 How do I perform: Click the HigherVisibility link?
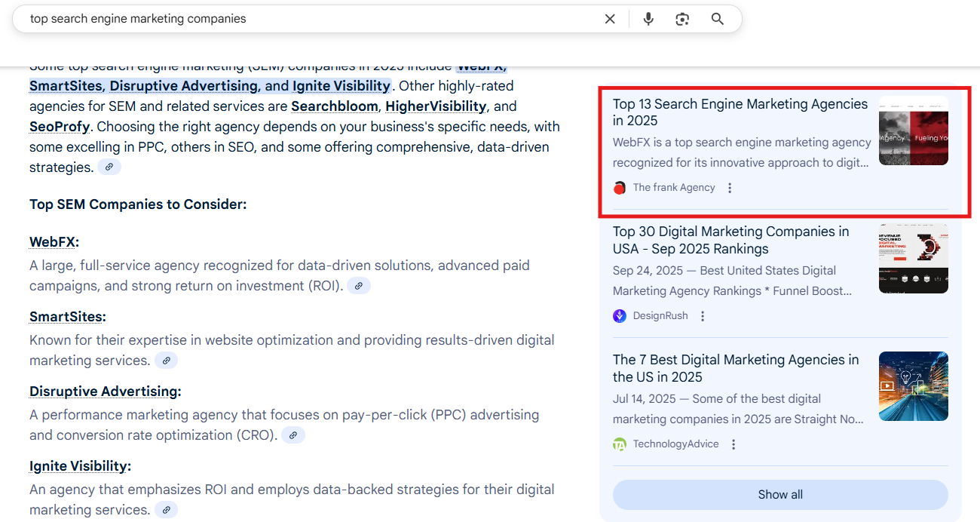click(436, 106)
